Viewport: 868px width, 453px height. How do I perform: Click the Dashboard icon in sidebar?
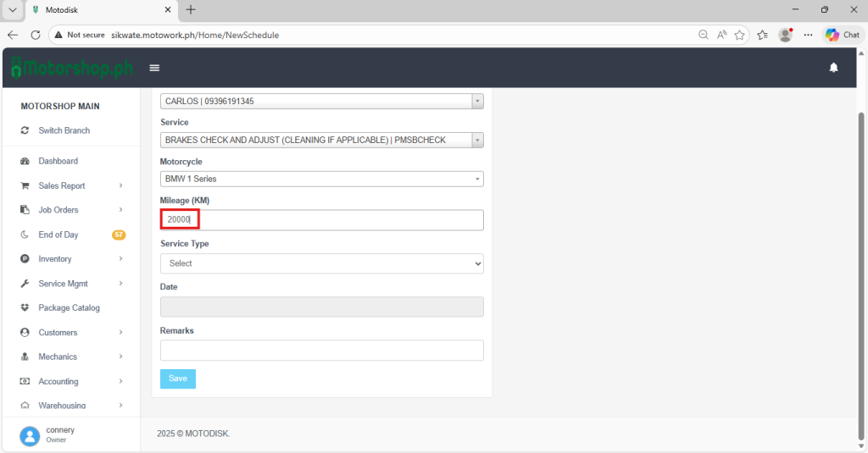[25, 161]
